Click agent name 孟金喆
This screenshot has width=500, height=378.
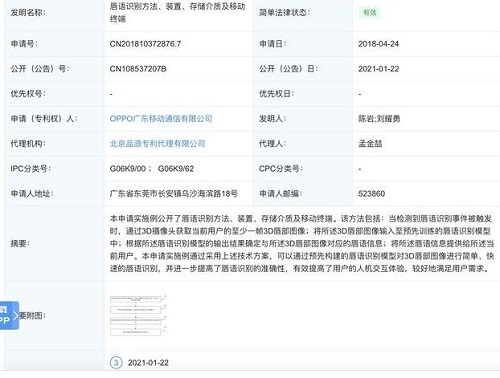370,144
